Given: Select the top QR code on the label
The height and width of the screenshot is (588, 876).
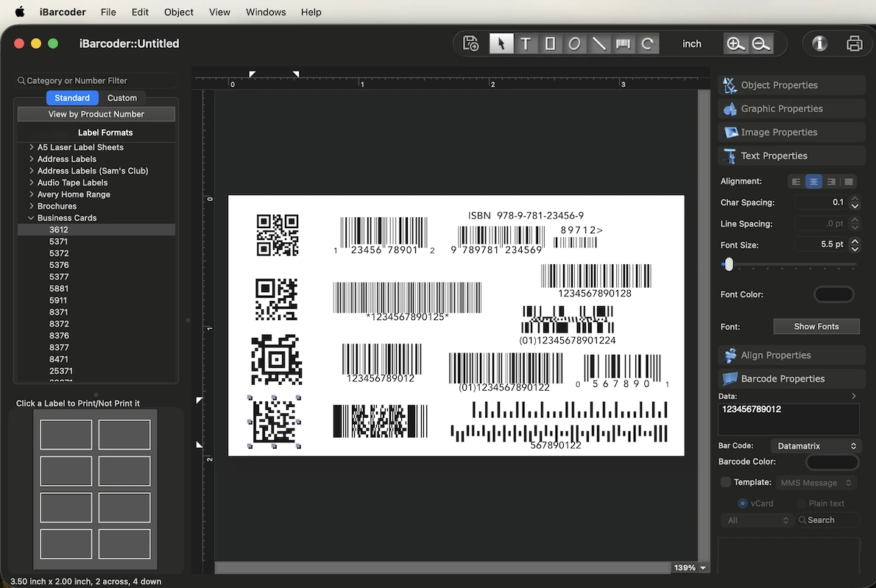Looking at the screenshot, I should pyautogui.click(x=277, y=235).
